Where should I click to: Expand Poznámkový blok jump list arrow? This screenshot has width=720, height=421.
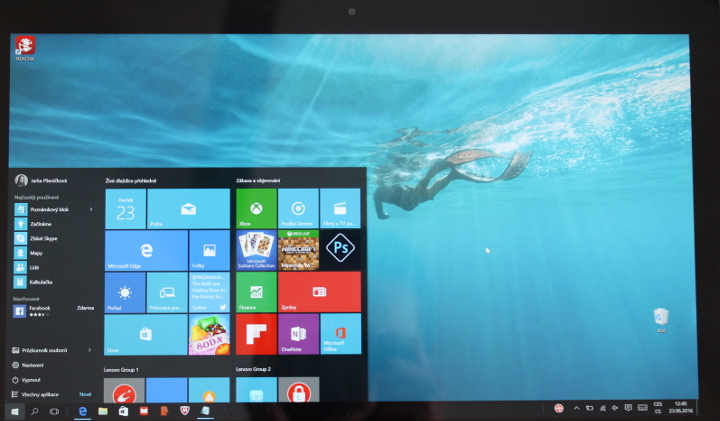click(91, 209)
